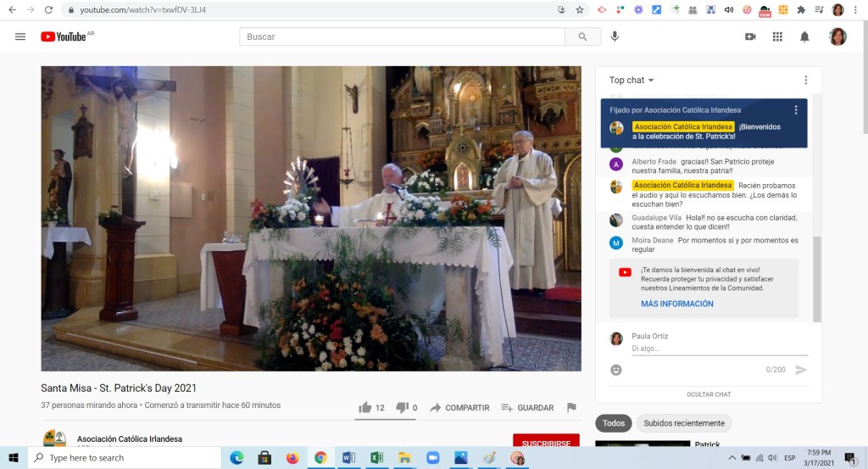Open pinned message three-dot menu
This screenshot has width=868, height=469.
point(796,110)
